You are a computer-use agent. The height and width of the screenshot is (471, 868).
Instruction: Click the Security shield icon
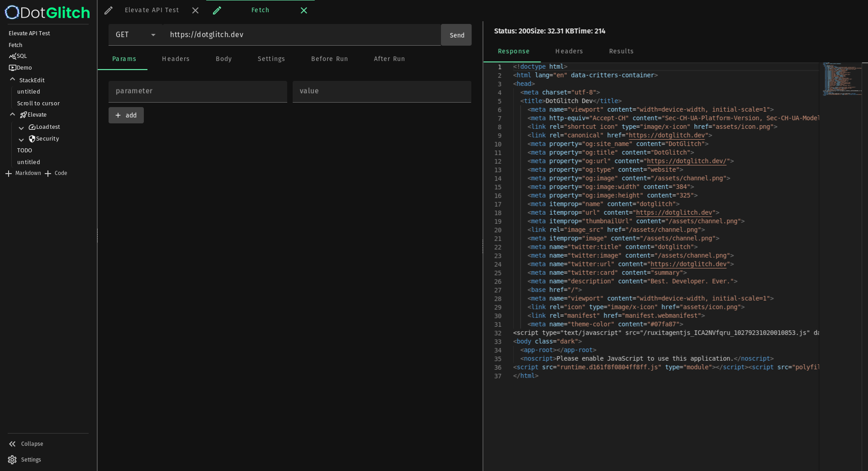coord(32,139)
